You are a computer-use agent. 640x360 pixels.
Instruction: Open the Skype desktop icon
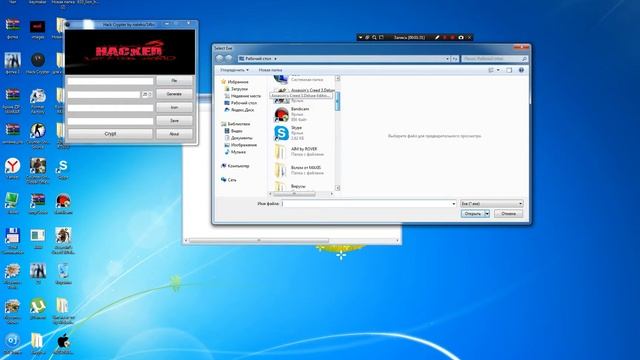(63, 169)
